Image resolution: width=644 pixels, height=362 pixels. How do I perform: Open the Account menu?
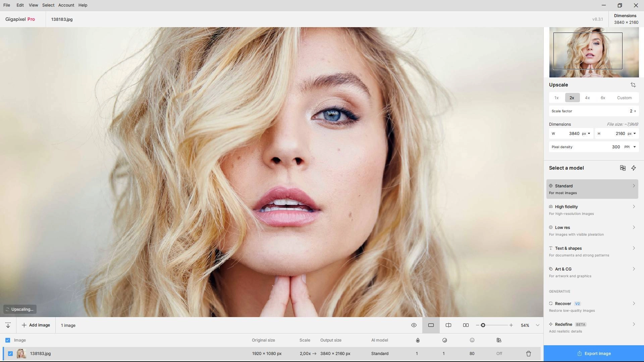click(x=66, y=5)
